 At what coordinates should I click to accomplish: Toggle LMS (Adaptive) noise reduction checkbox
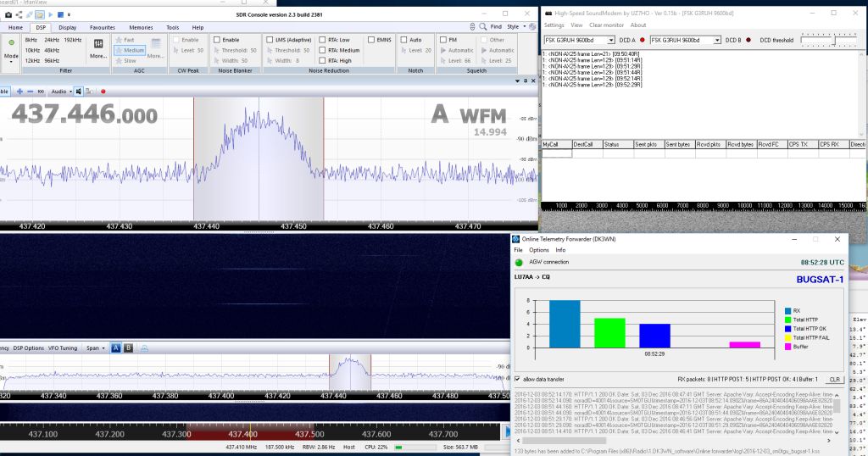pos(270,40)
